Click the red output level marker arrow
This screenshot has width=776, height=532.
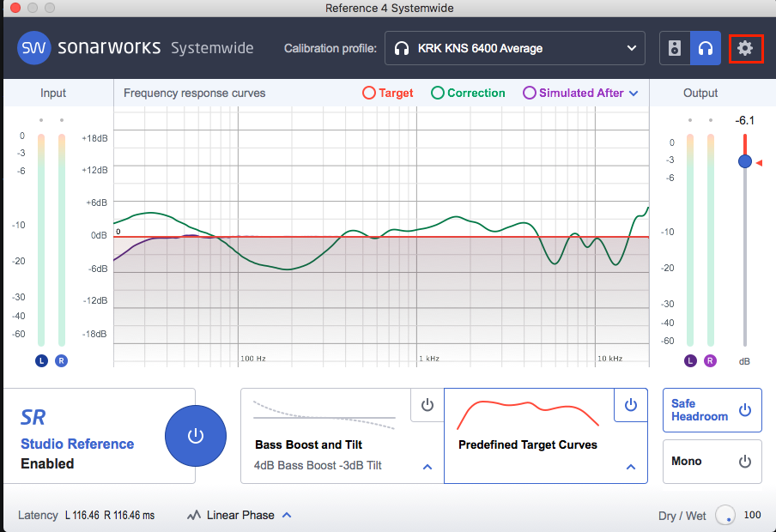pyautogui.click(x=759, y=163)
